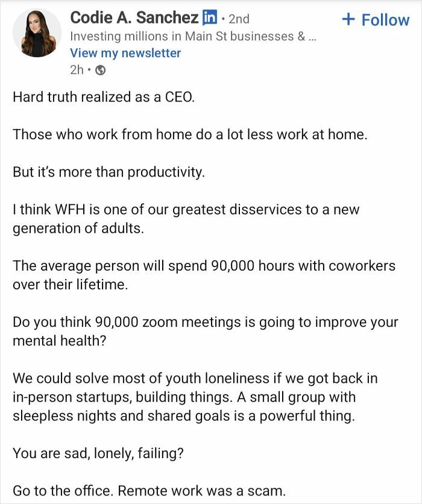This screenshot has height=504, width=422.
Task: Click the Codie A. Sanchez name
Action: click(134, 18)
